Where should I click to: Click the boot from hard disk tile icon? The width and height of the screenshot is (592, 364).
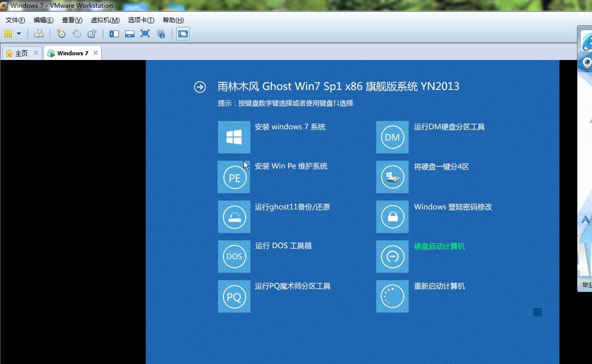(x=392, y=256)
